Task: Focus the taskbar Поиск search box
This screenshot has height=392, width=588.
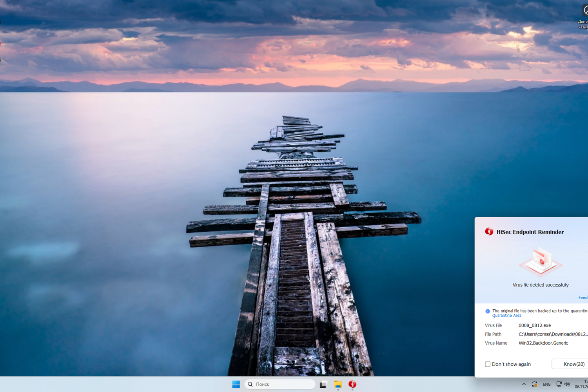Action: 280,384
